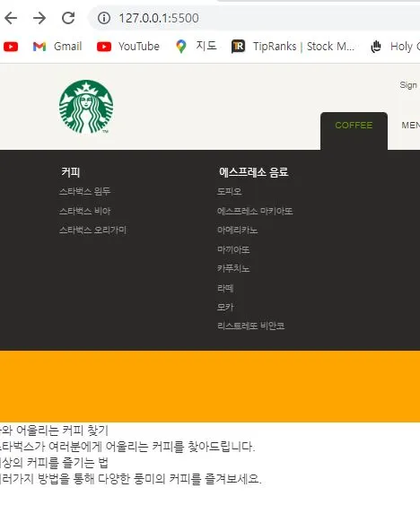Open the 스타벅스 원두 link
Image resolution: width=420 pixels, height=531 pixels.
tap(84, 192)
